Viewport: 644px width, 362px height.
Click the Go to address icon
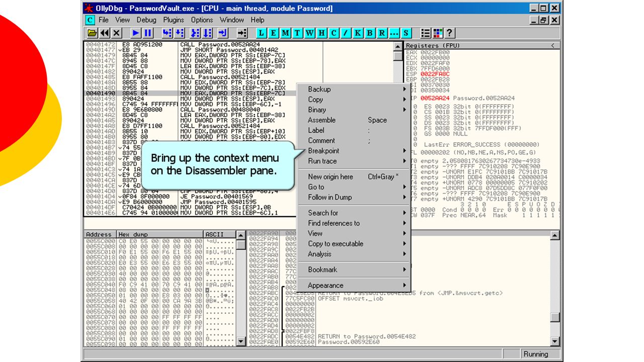tap(242, 33)
